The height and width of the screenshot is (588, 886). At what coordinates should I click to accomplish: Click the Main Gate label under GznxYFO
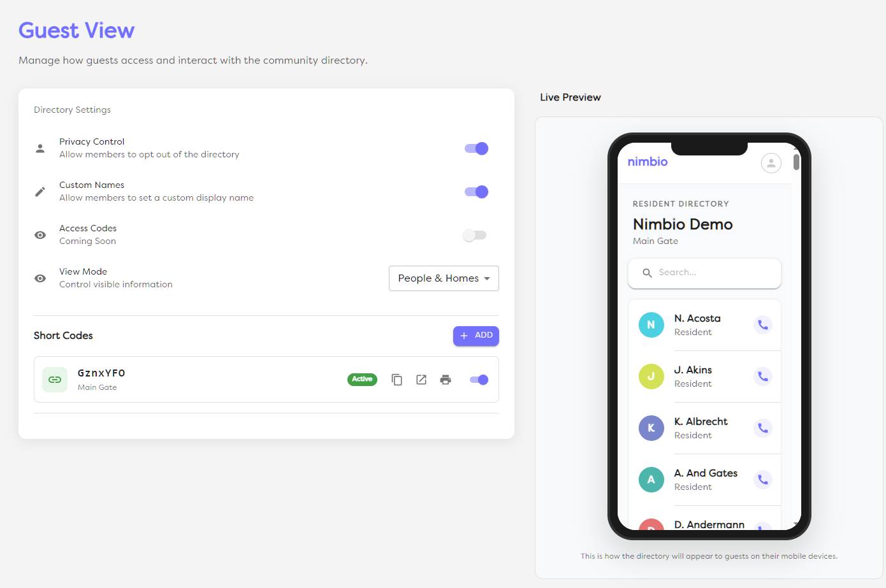click(98, 387)
